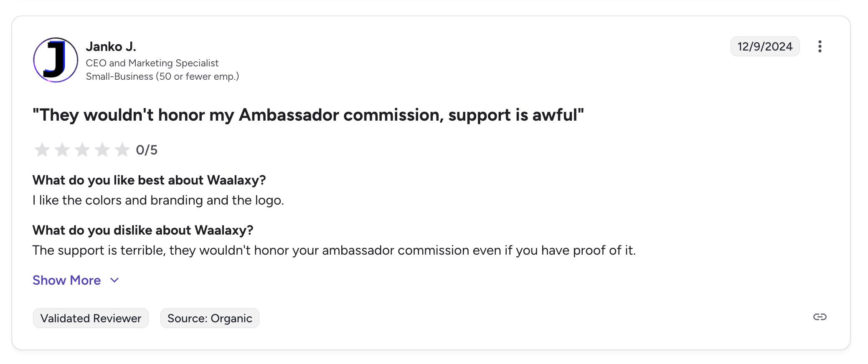Viewport: 868px width, 364px height.
Task: Click the reviewer's J avatar image
Action: (x=56, y=60)
